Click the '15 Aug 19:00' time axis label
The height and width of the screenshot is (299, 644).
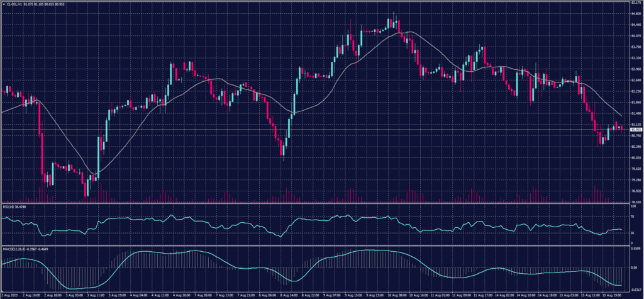point(613,295)
